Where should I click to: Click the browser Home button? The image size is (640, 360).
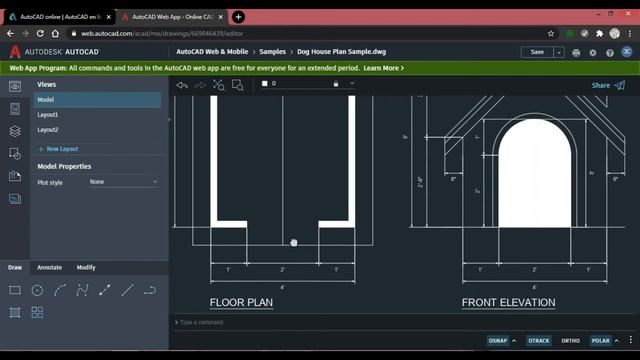click(x=55, y=33)
